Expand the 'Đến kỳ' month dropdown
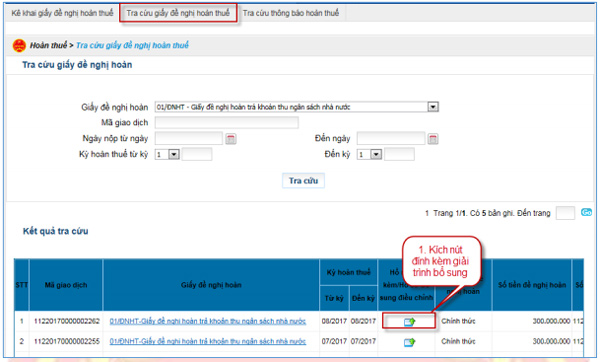 (x=377, y=154)
